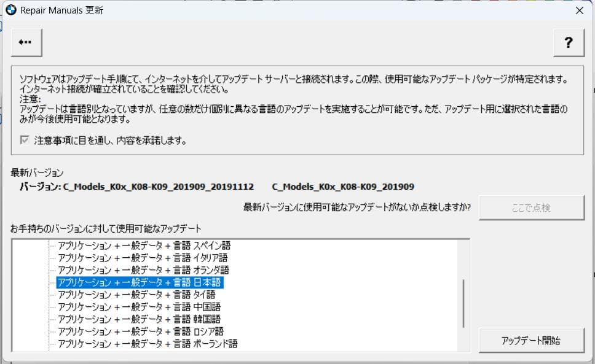This screenshot has width=595, height=364.
Task: Select the highlighted 日本語 update entry
Action: (139, 282)
